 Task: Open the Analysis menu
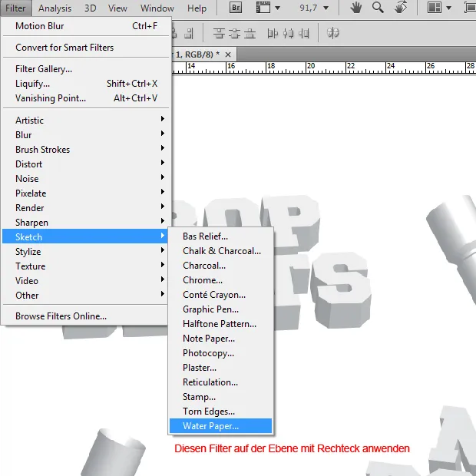coord(55,8)
